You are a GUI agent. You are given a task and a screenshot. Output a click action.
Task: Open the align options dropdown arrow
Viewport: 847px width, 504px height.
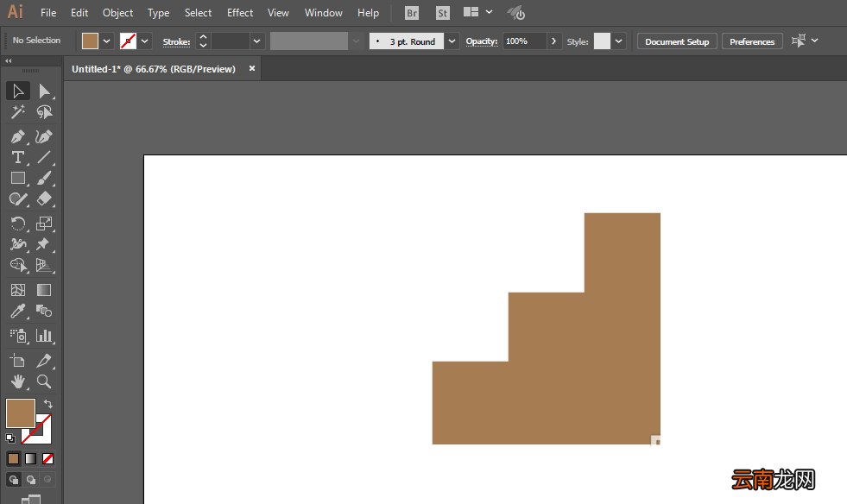click(814, 41)
